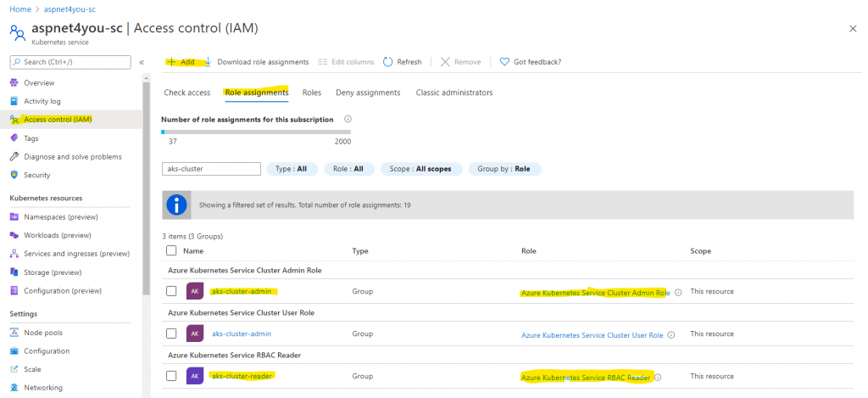The width and height of the screenshot is (868, 398).
Task: Click the Workloads (preview) icon
Action: point(14,235)
